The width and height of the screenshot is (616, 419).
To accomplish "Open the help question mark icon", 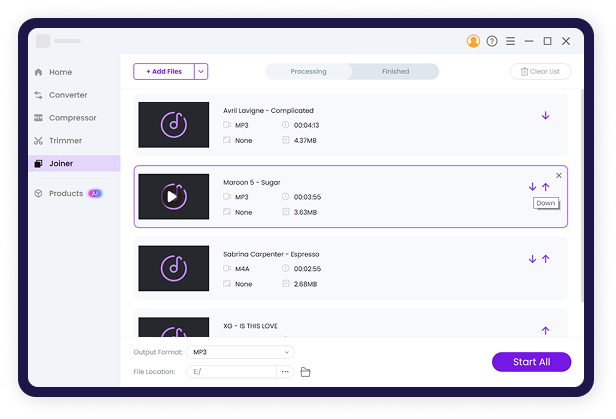I will point(492,41).
